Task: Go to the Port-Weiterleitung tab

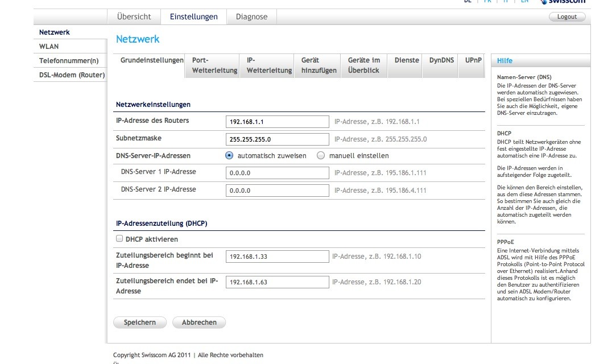Action: tap(214, 65)
